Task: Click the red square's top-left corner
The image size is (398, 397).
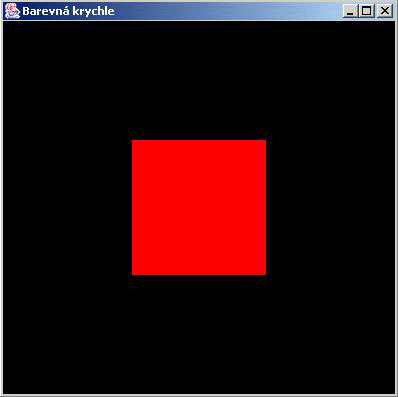Action: (132, 140)
